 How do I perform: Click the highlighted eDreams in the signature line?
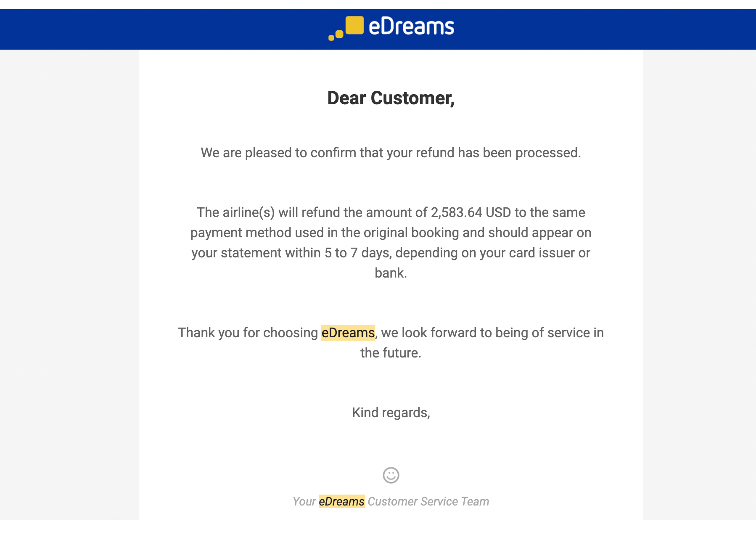[341, 501]
